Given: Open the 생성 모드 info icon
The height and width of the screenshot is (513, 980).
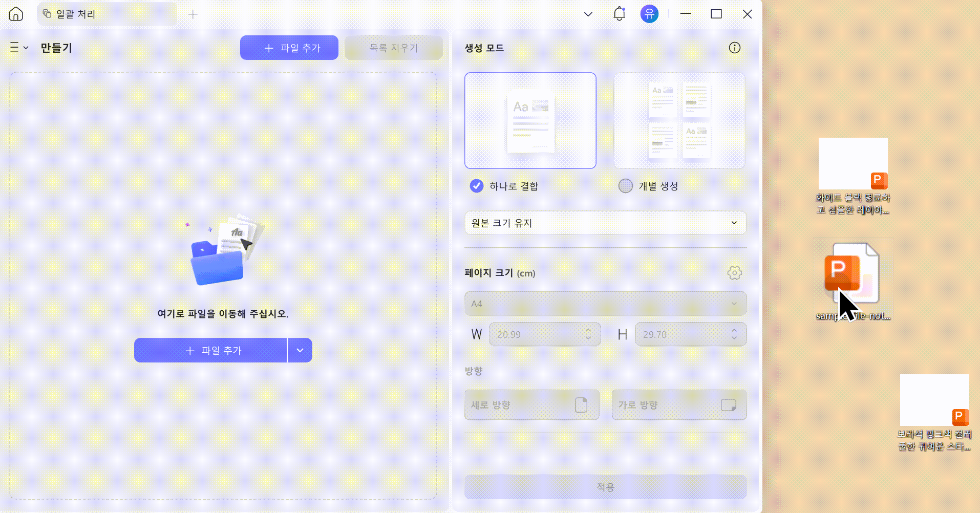Looking at the screenshot, I should point(735,48).
